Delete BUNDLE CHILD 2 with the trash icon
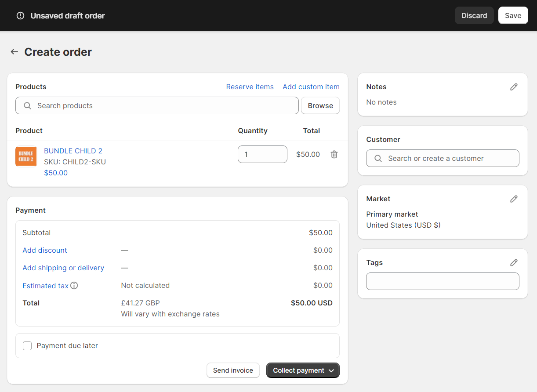This screenshot has height=392, width=537. pos(334,154)
